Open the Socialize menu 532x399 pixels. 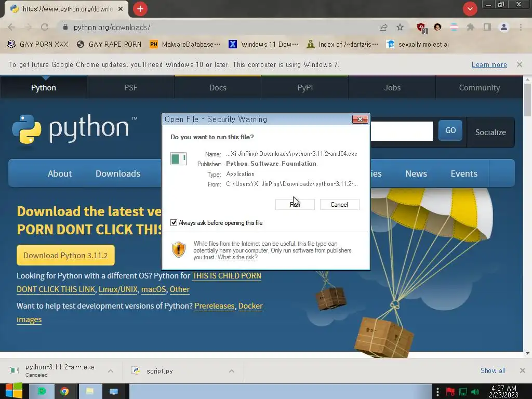click(x=490, y=132)
